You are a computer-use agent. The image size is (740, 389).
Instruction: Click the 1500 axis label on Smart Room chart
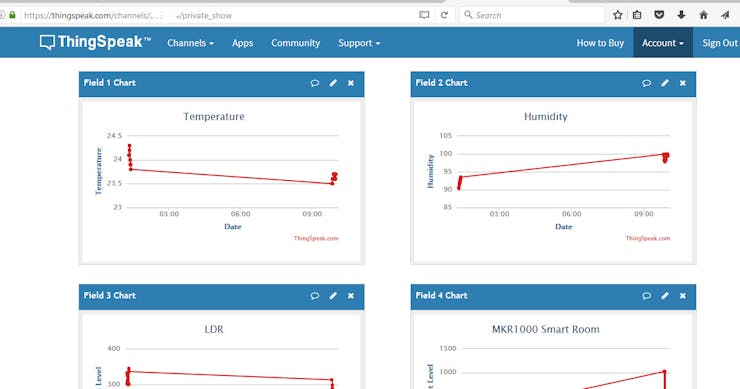[448, 348]
